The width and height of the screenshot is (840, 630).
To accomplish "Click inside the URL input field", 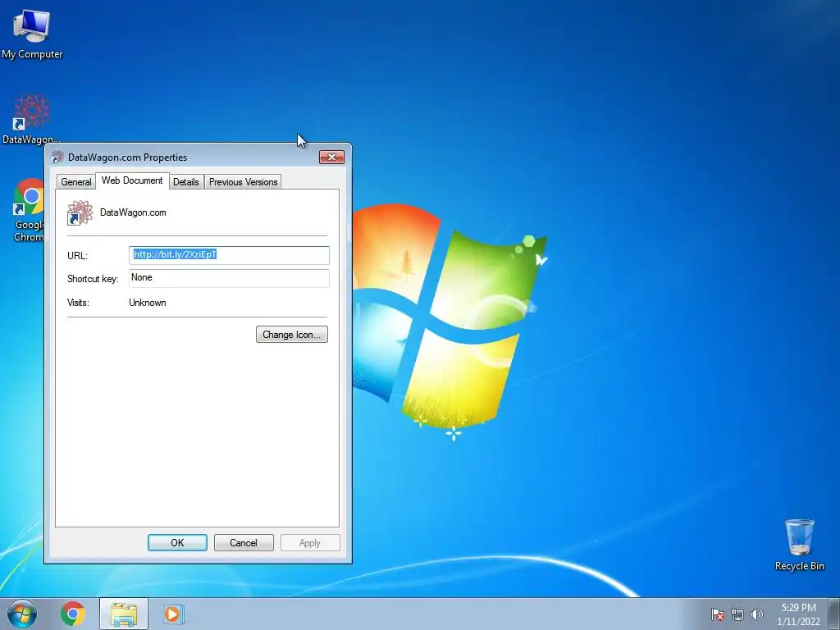I will click(x=230, y=255).
